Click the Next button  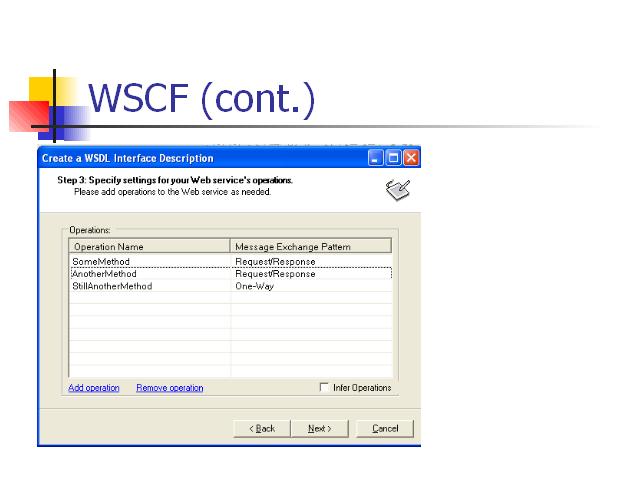(x=320, y=429)
